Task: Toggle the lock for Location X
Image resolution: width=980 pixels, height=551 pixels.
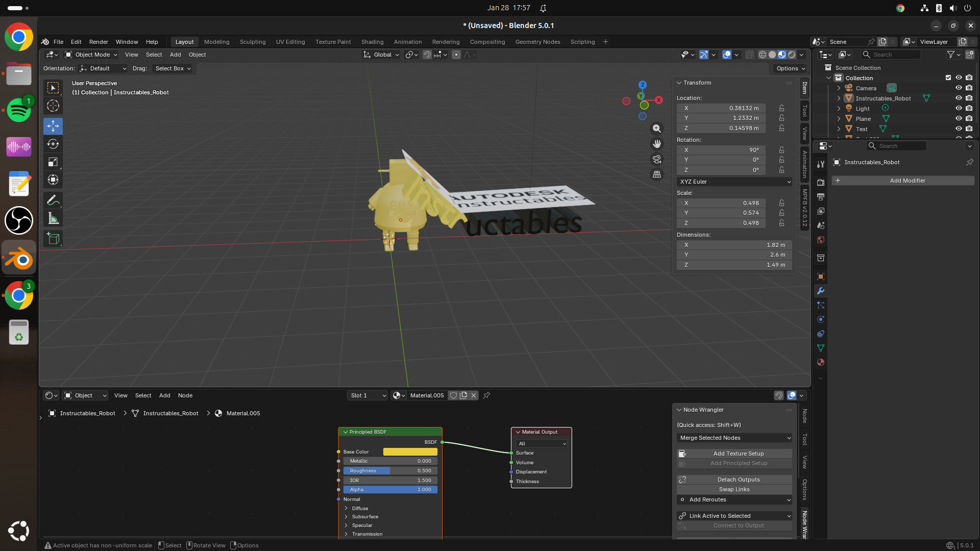Action: [x=781, y=108]
